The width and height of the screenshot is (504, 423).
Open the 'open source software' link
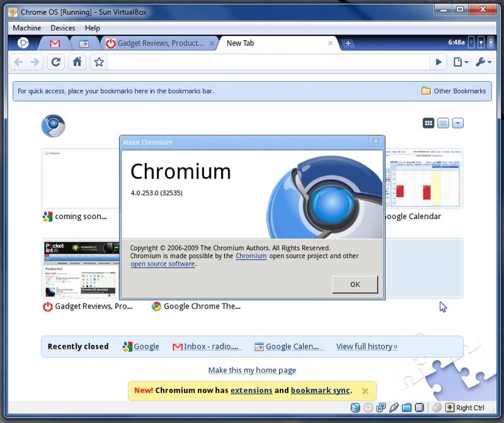coord(163,264)
